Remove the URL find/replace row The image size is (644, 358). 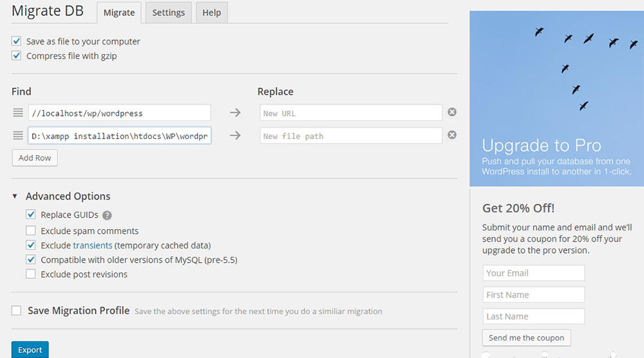452,112
